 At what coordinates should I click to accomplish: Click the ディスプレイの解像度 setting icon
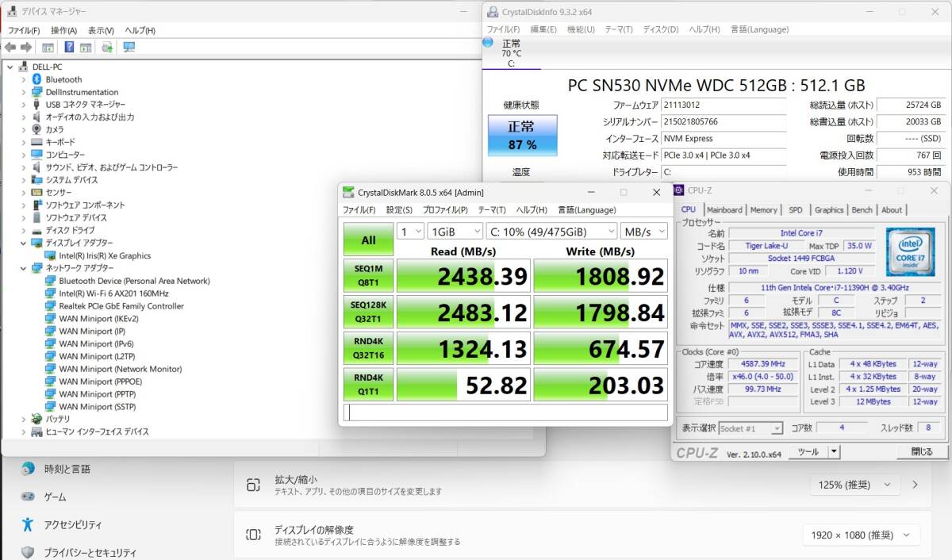click(x=253, y=535)
